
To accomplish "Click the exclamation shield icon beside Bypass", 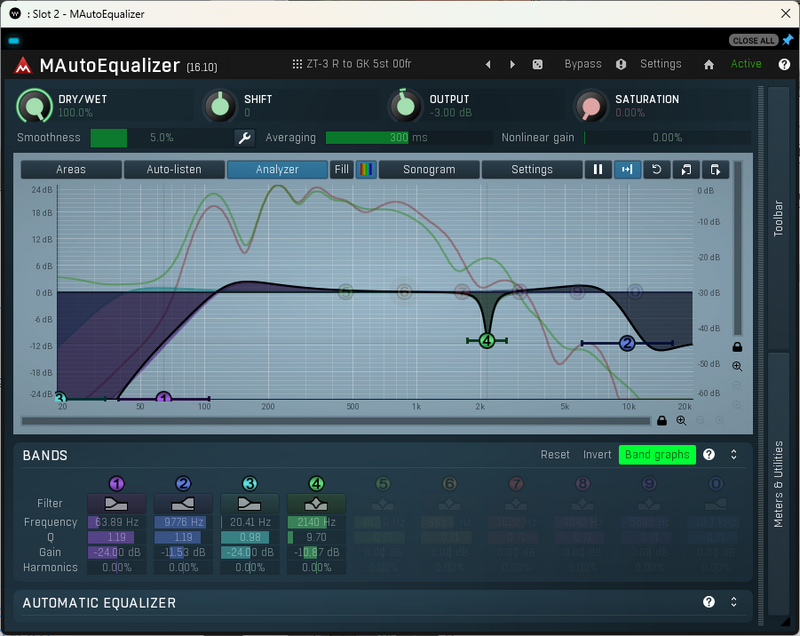I will 620,64.
